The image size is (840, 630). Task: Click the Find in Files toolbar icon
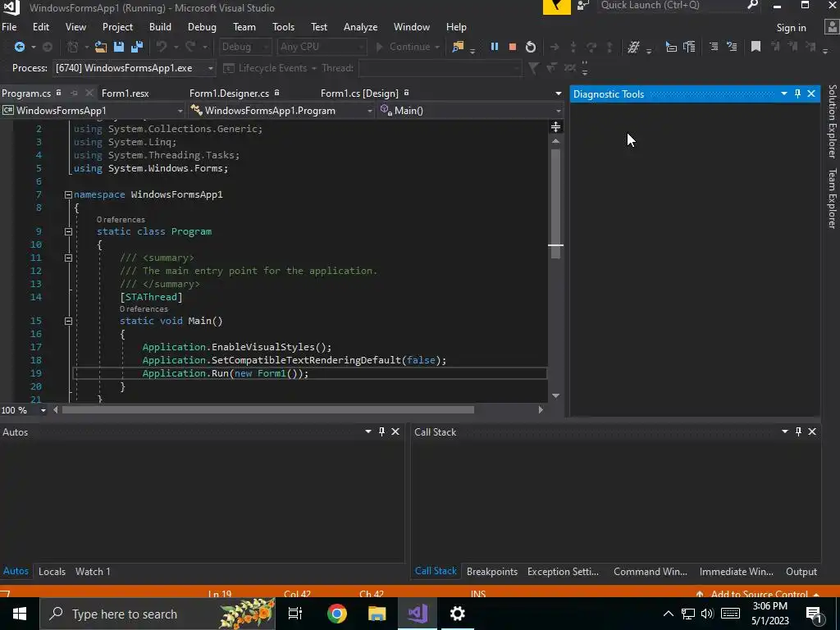click(458, 47)
